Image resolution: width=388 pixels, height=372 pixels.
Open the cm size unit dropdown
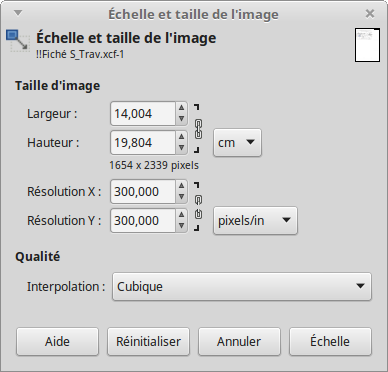coord(237,143)
